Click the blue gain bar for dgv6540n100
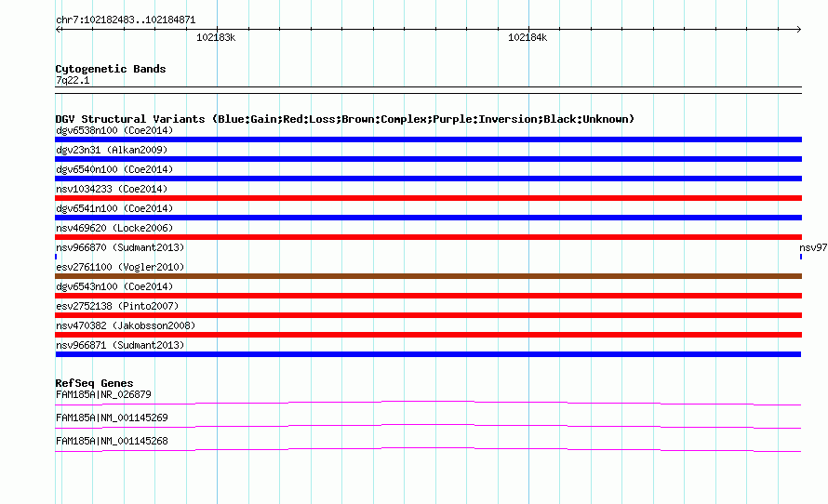This screenshot has width=828, height=504. pyautogui.click(x=428, y=179)
